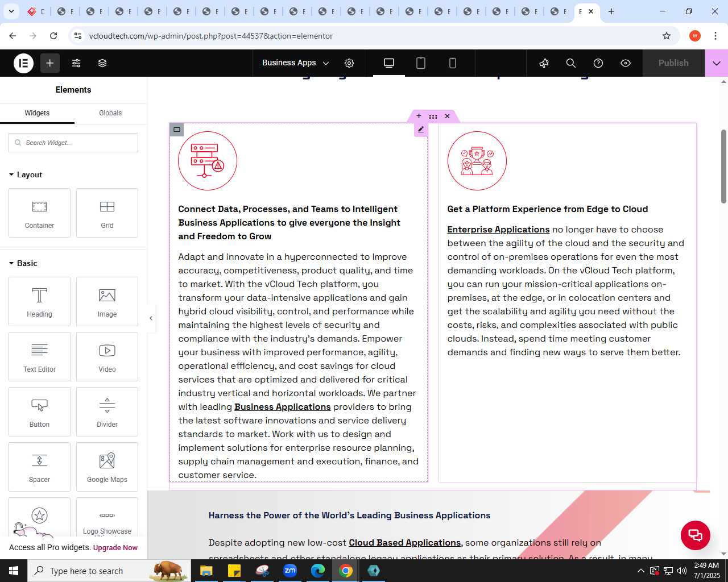The height and width of the screenshot is (582, 728).
Task: Bookmark this page with the star
Action: click(x=667, y=36)
